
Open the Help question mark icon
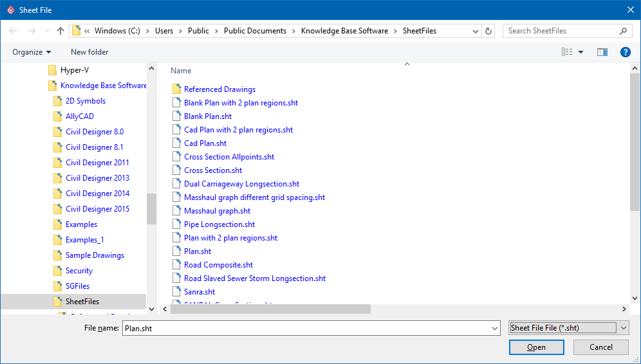coord(625,52)
